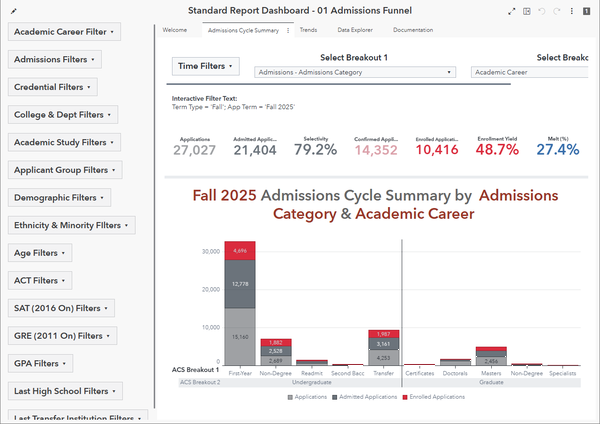Click the Transfer applications segment 4,253
The width and height of the screenshot is (600, 424).
(x=384, y=358)
